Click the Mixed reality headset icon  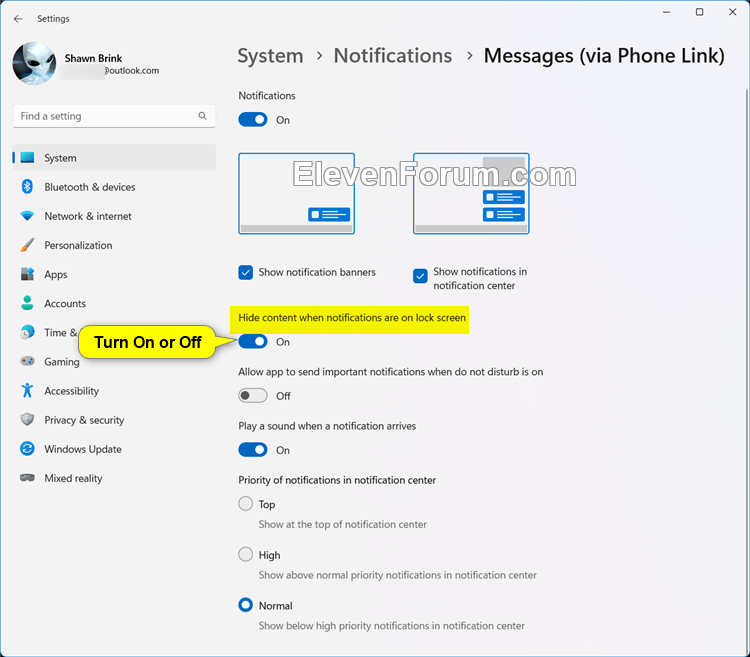click(x=27, y=478)
